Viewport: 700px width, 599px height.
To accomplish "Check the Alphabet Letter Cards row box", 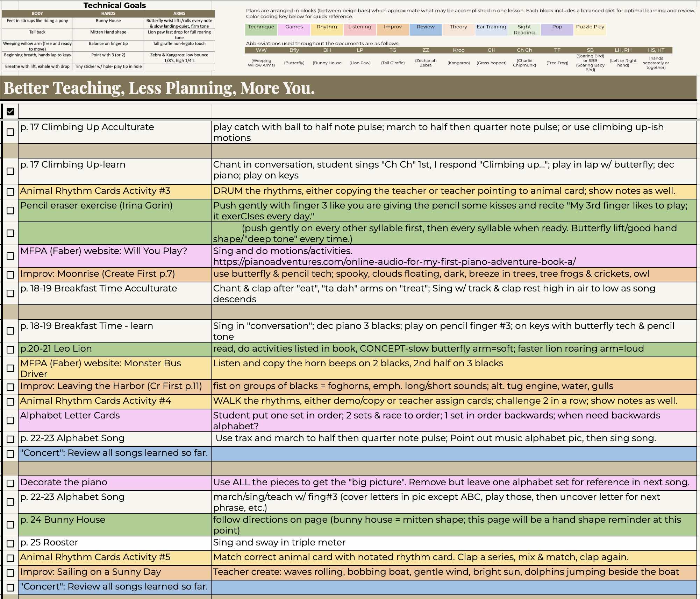I will 10,420.
